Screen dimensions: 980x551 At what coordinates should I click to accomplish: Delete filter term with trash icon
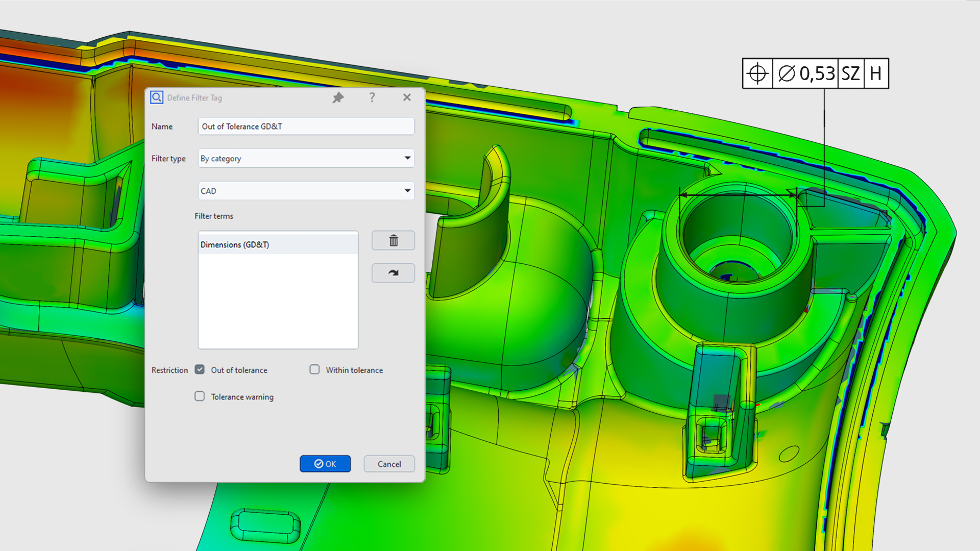(x=393, y=241)
